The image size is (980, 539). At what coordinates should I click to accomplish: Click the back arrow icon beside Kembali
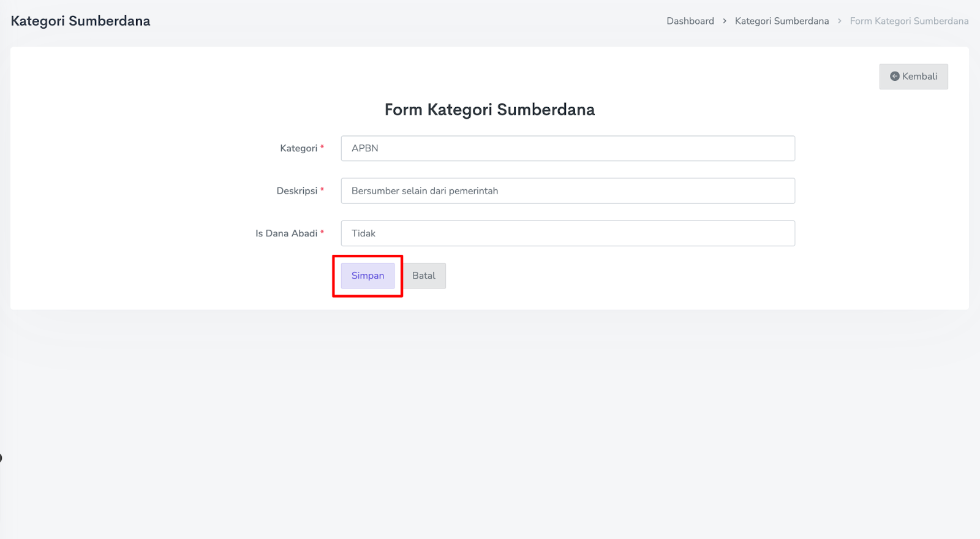pyautogui.click(x=894, y=77)
